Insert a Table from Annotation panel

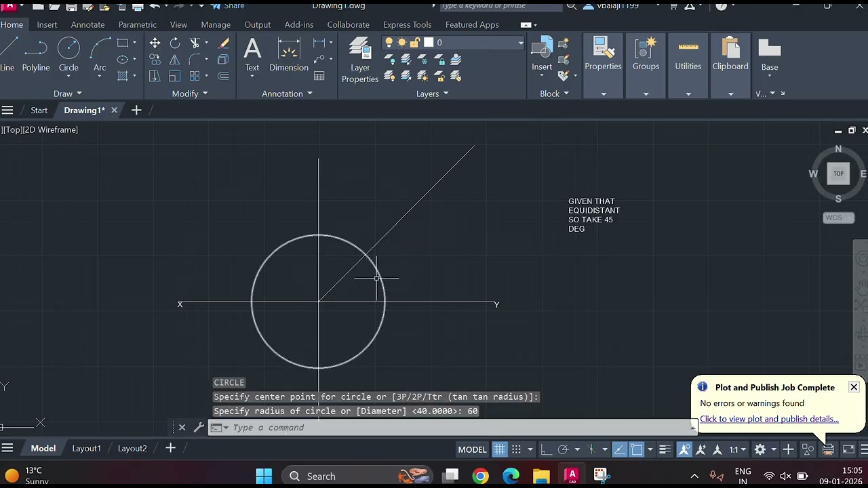coord(319,76)
